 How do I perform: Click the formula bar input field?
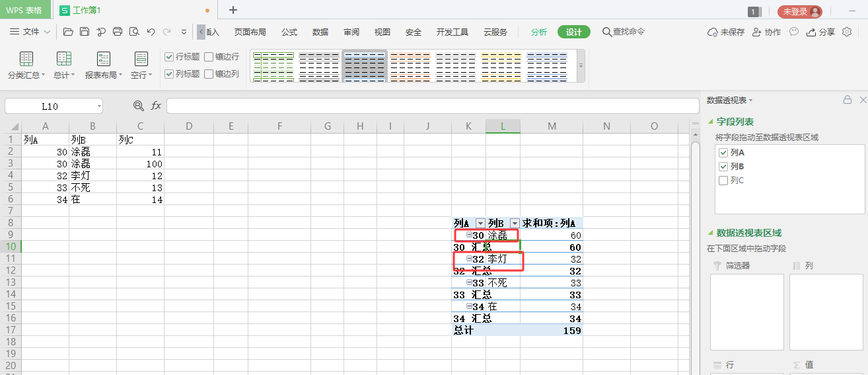433,106
